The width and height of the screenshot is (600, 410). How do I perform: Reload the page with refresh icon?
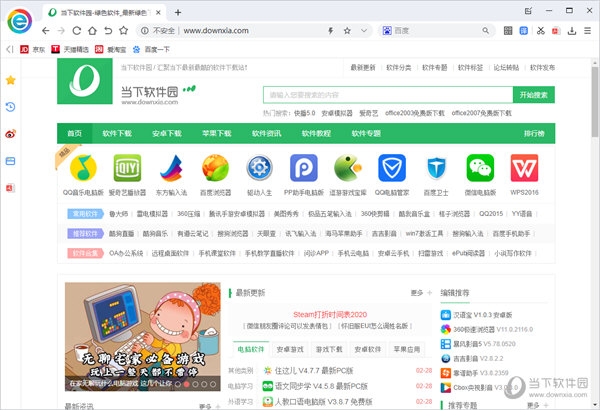click(x=77, y=31)
